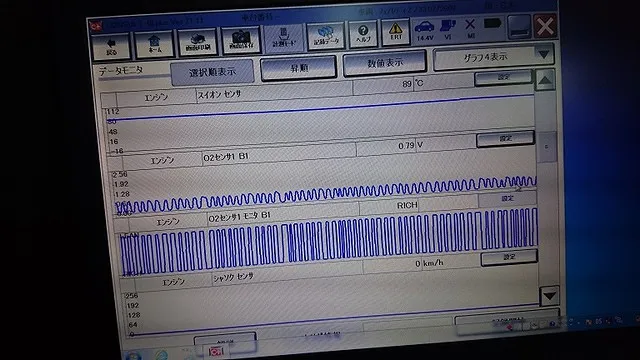Toggle the 計測モード measurement mode icon

coord(283,38)
